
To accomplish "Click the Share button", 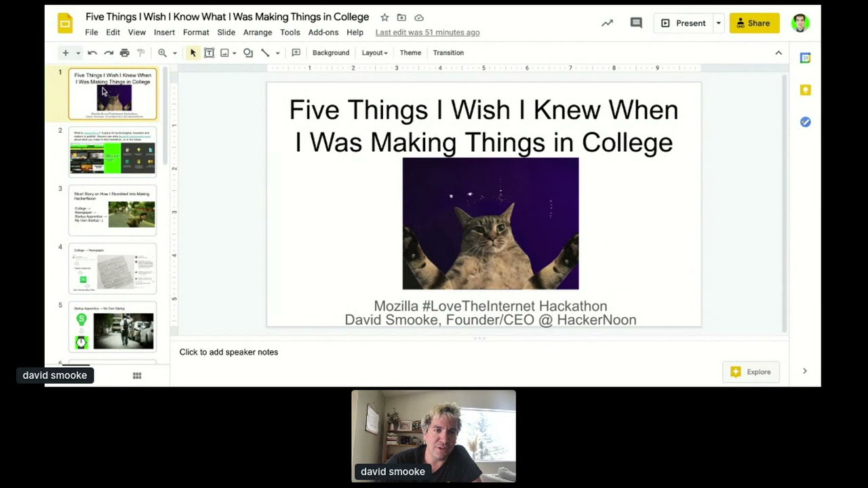I will point(754,23).
